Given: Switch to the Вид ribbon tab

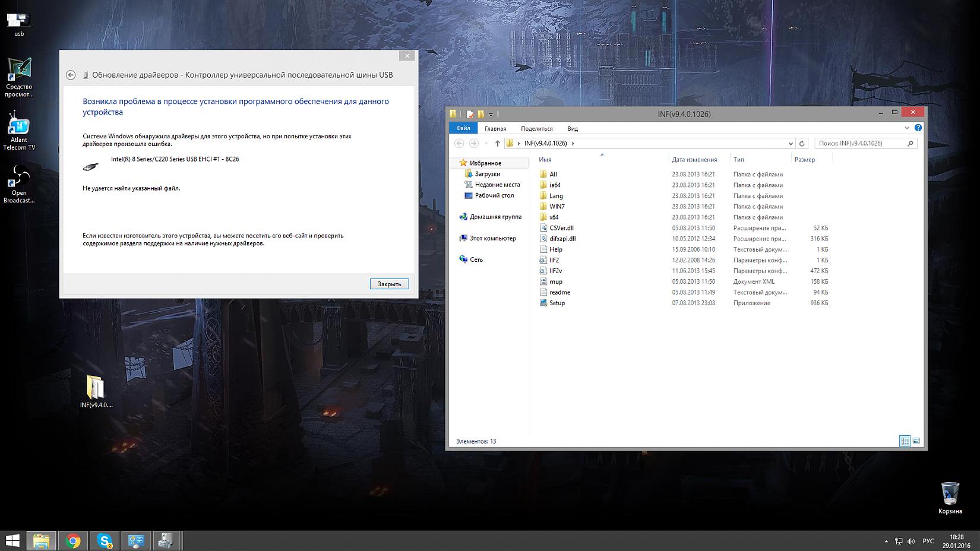Looking at the screenshot, I should (572, 128).
